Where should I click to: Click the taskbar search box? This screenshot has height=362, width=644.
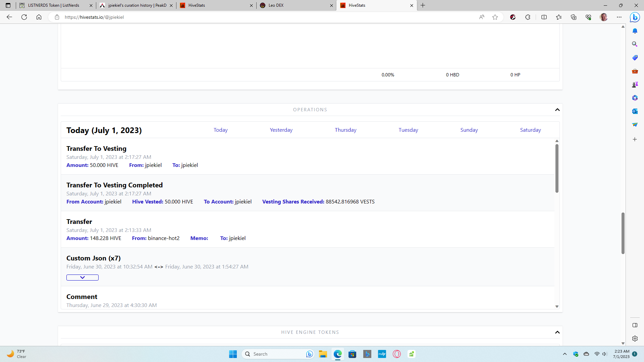click(x=275, y=354)
